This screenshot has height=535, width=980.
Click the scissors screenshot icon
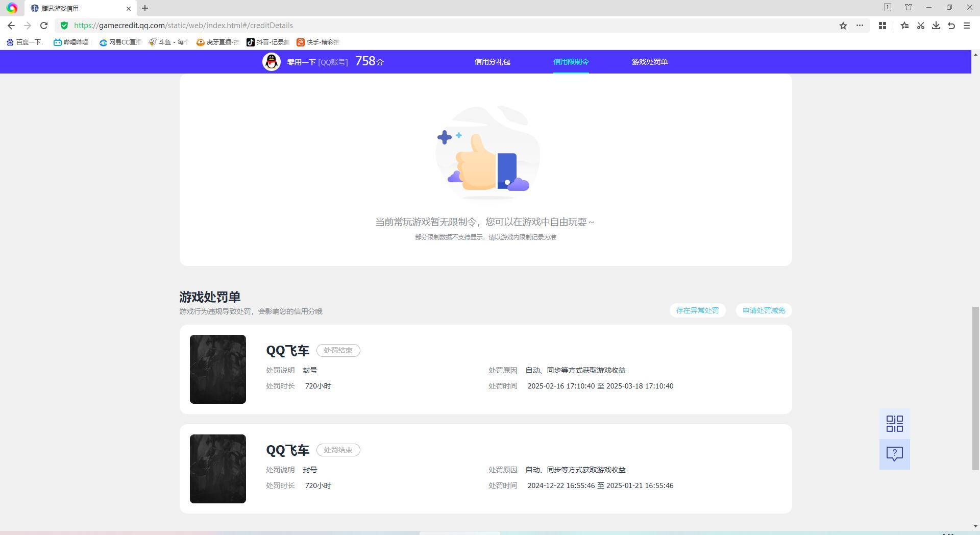921,26
